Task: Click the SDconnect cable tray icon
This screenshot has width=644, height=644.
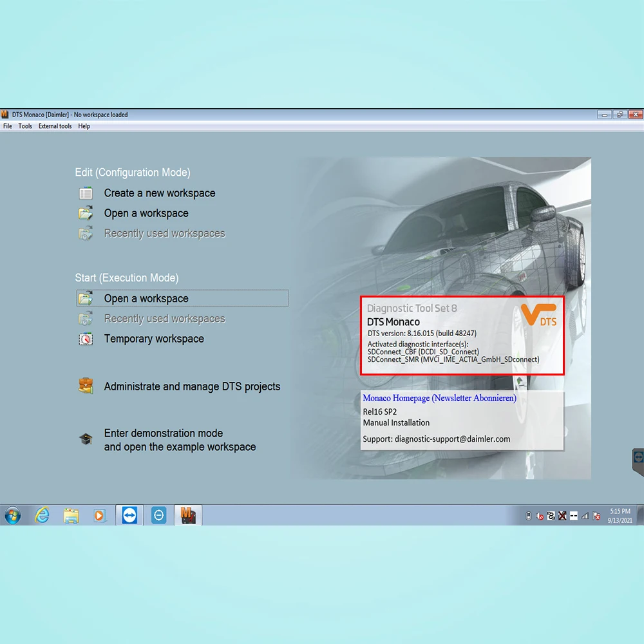Action: point(551,516)
